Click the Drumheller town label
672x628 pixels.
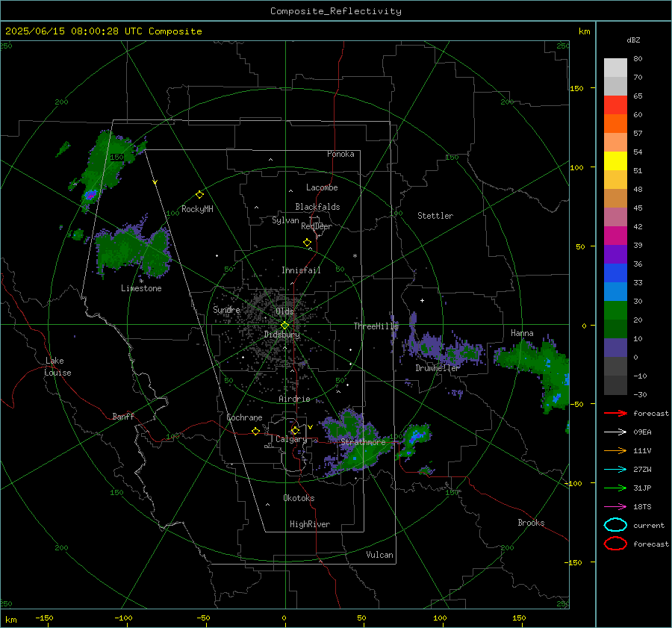pos(438,368)
